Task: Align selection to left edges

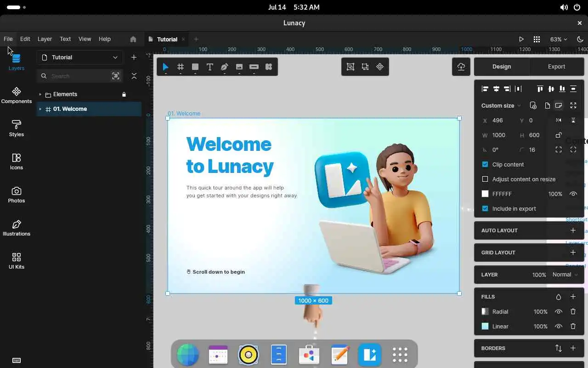Action: pyautogui.click(x=485, y=89)
